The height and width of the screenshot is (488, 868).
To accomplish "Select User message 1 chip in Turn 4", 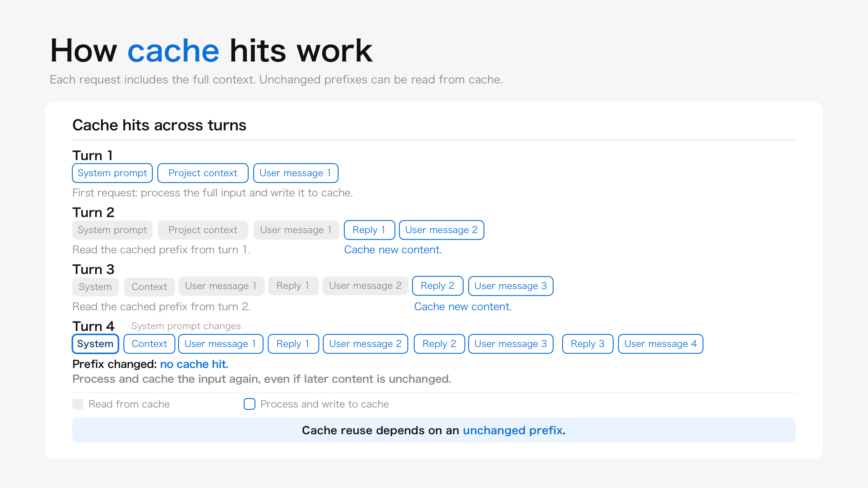I will [x=221, y=344].
